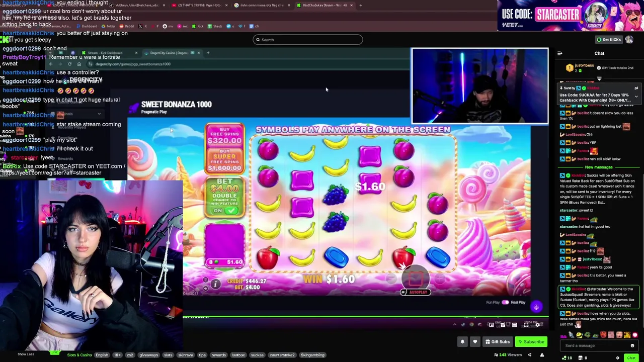Click the streamer webcam overlay

point(480,86)
